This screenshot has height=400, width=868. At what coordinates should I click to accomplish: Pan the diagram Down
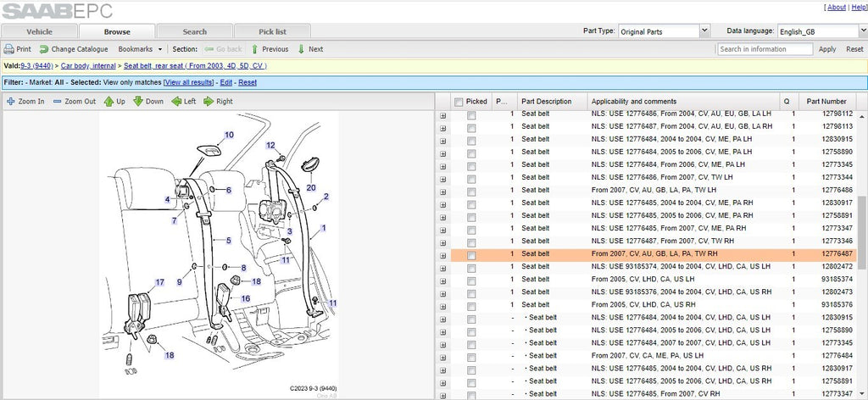tap(148, 101)
